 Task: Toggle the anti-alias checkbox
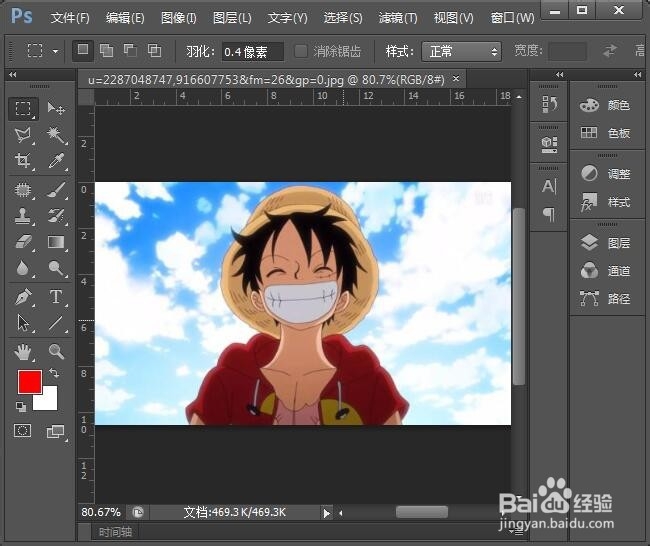click(301, 51)
